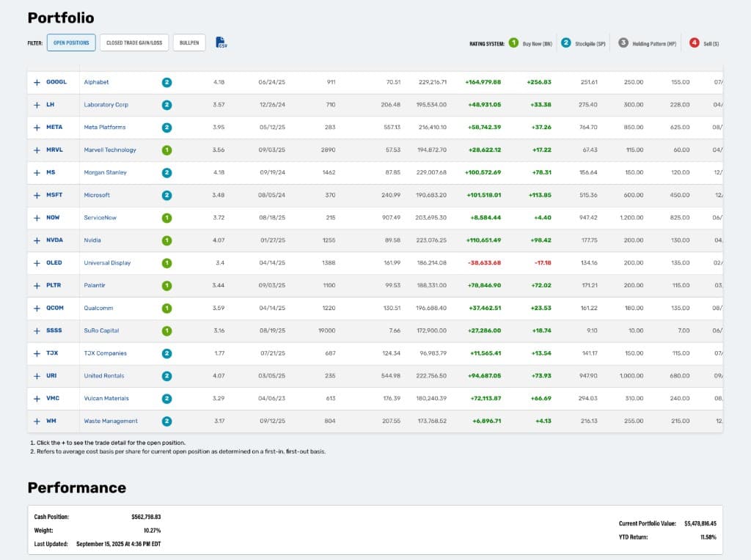Open the Palantir company link
This screenshot has height=560, width=751.
(95, 286)
